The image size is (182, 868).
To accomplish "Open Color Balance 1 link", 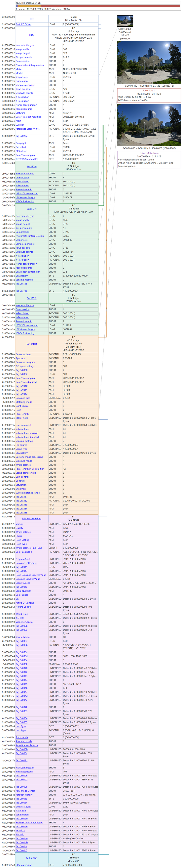I will [24, 552].
